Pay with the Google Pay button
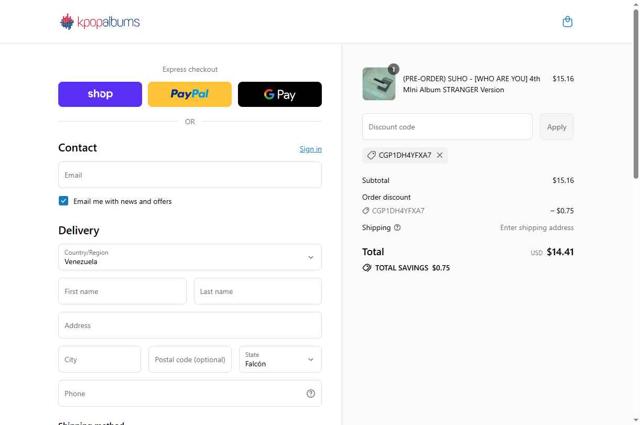 pos(280,94)
